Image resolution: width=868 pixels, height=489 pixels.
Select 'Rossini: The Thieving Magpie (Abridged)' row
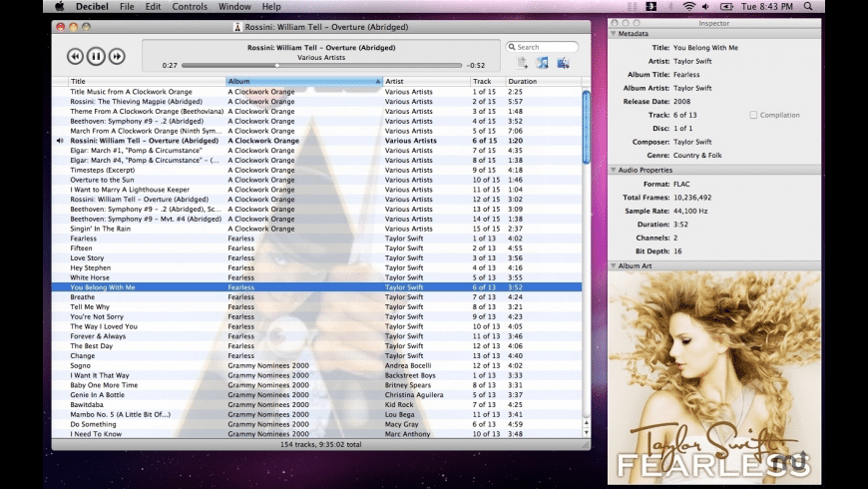tap(316, 102)
